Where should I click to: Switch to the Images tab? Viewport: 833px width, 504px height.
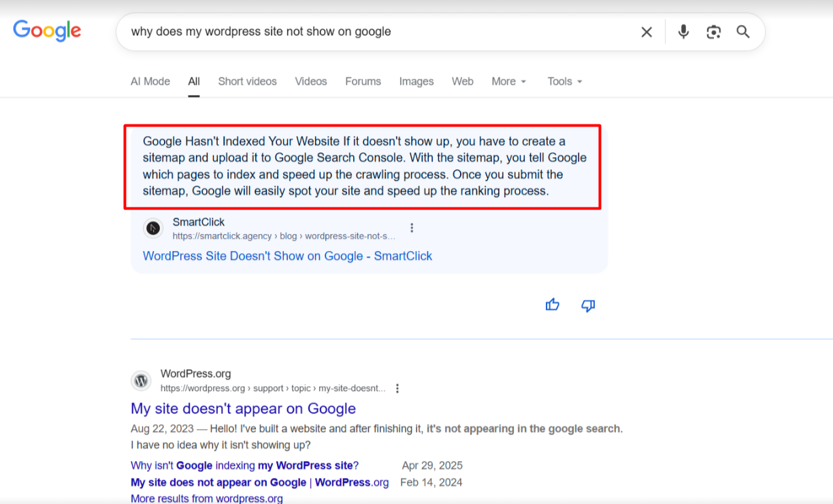(416, 81)
